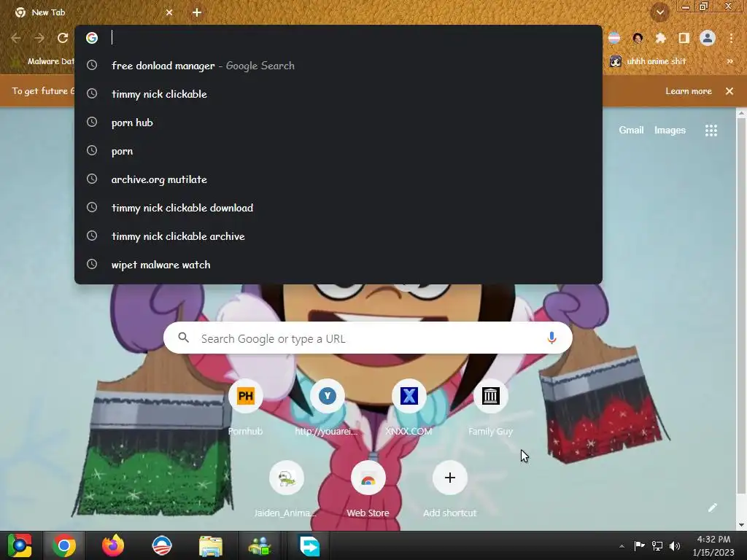Select suggestion archive.org mutilate
The image size is (747, 560).
point(338,179)
